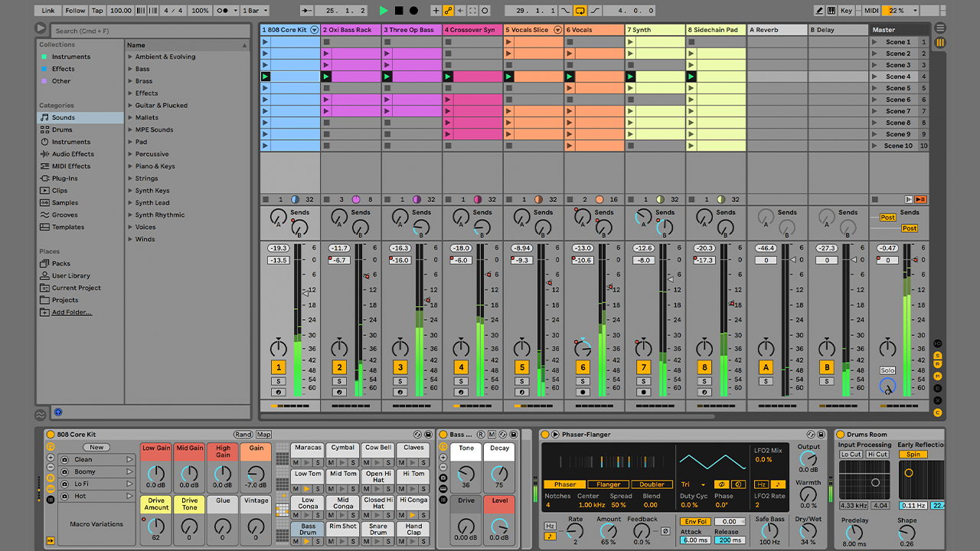Switch Phaser-Flanger to Flanger mode
Image resolution: width=980 pixels, height=551 pixels.
coord(608,484)
